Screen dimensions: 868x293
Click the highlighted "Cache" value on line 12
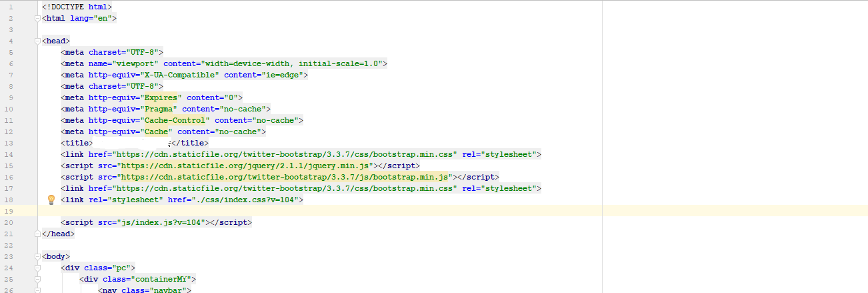tap(156, 131)
